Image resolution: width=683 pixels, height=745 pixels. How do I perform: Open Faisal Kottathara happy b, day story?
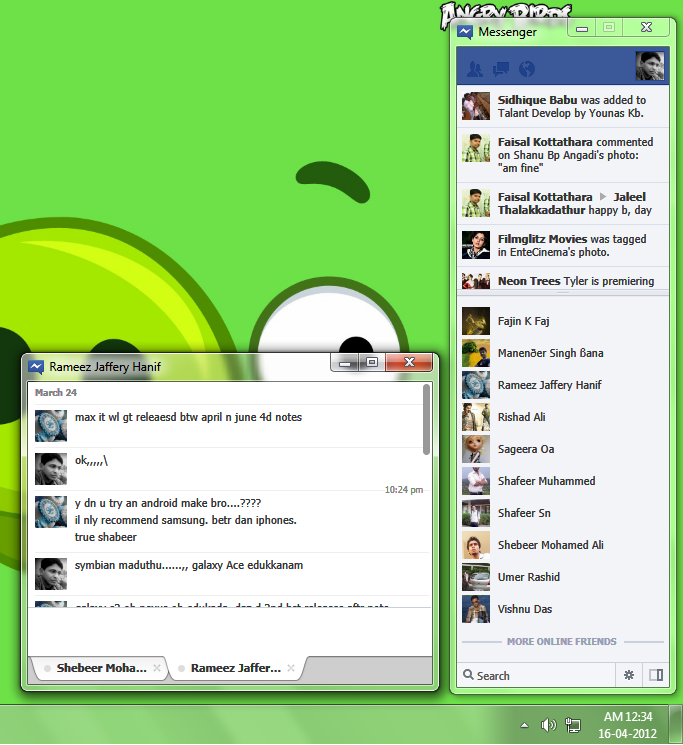click(x=563, y=203)
